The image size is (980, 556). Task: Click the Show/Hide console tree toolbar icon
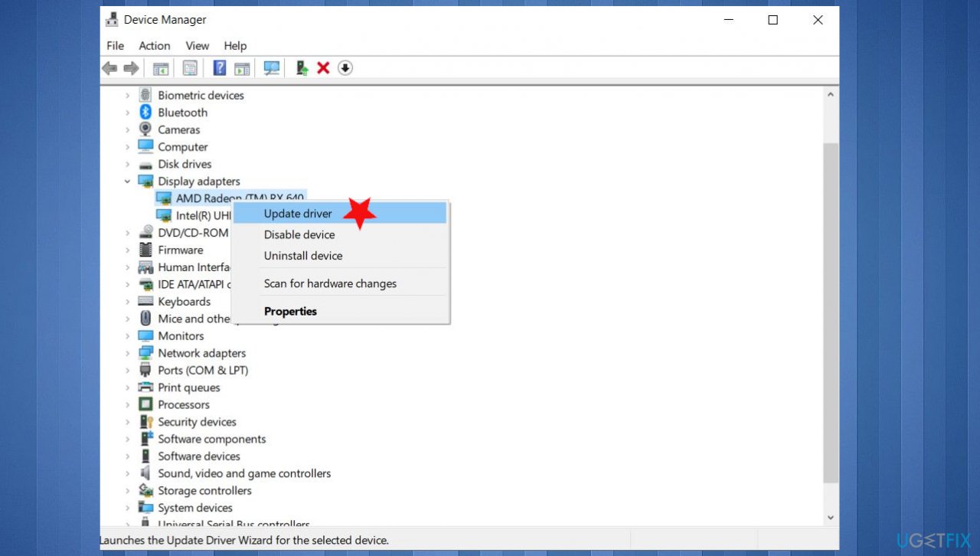click(x=160, y=67)
